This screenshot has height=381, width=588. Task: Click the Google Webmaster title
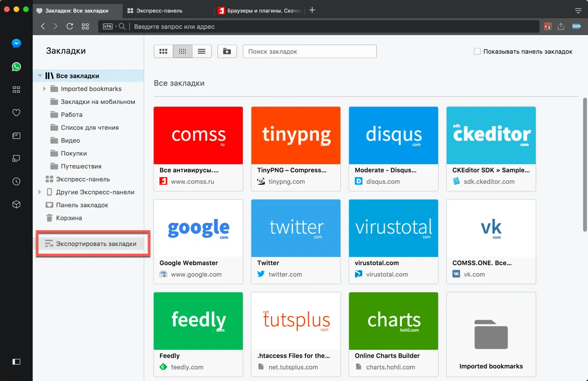tap(189, 263)
